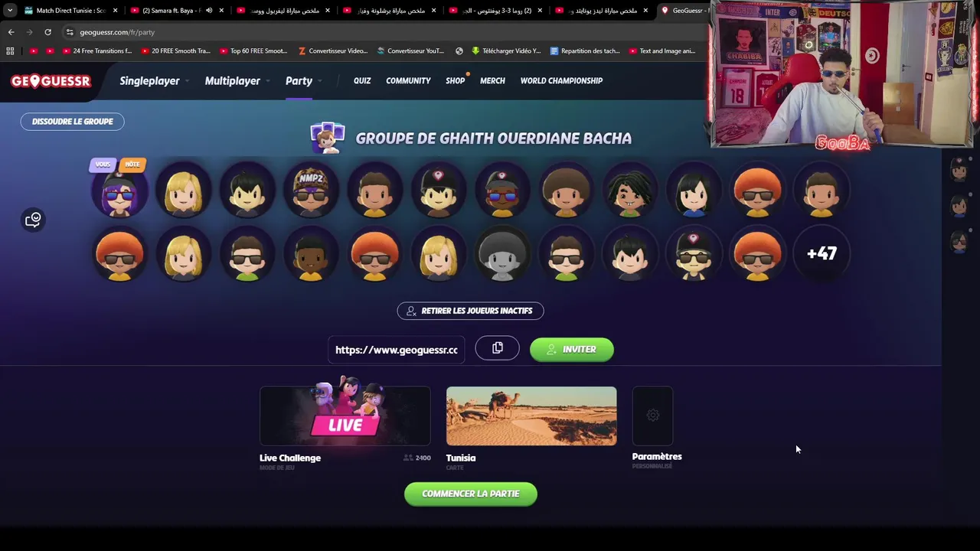Copy the invite link with the copy icon
This screenshot has width=980, height=551.
[x=497, y=348]
